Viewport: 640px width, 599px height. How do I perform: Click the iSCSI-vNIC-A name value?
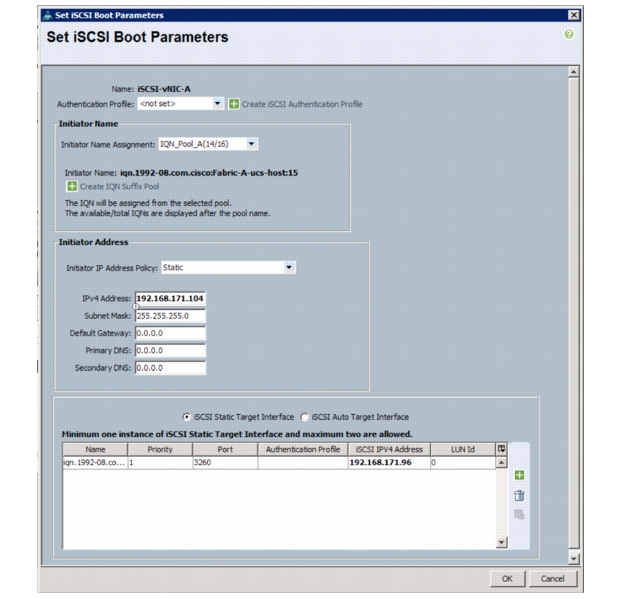[x=164, y=89]
